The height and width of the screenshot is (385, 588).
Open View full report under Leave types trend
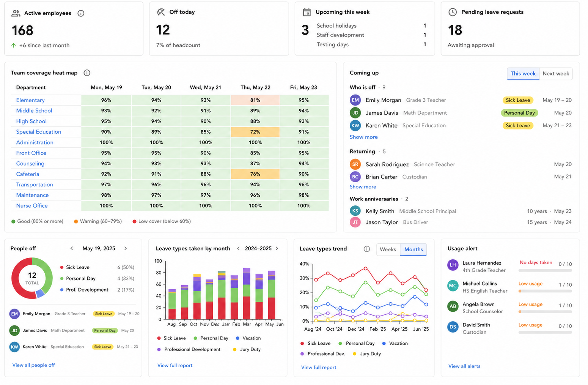[319, 368]
